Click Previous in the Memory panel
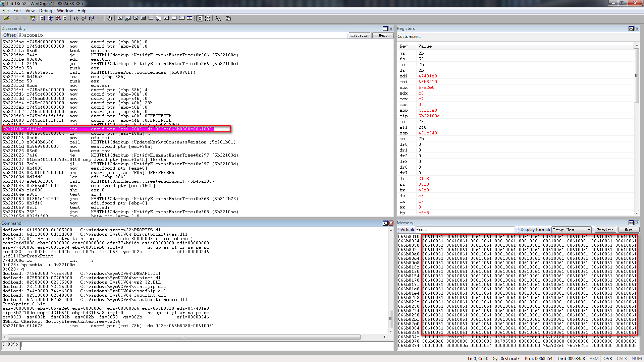 click(x=605, y=230)
